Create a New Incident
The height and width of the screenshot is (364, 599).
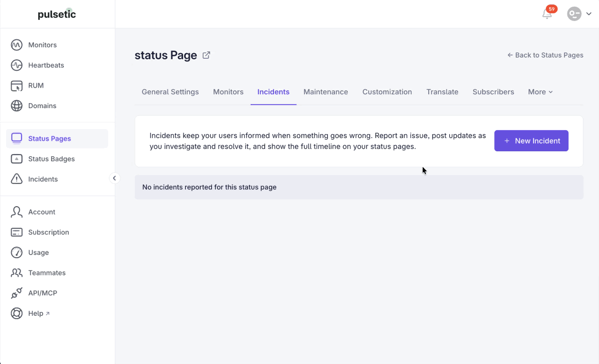click(x=531, y=141)
